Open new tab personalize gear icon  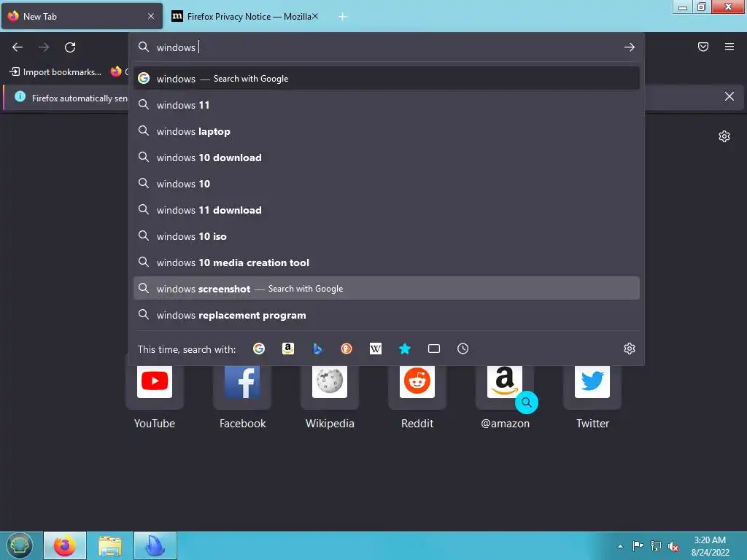[724, 136]
